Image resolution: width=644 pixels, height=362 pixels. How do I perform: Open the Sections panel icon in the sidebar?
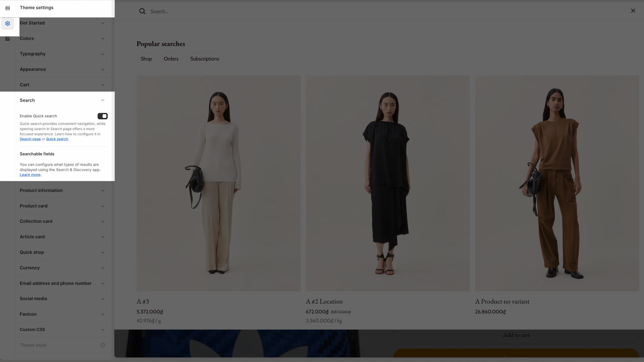(7, 8)
